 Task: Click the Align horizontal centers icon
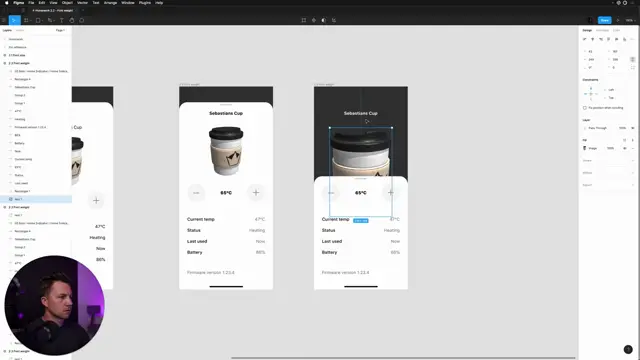point(593,39)
